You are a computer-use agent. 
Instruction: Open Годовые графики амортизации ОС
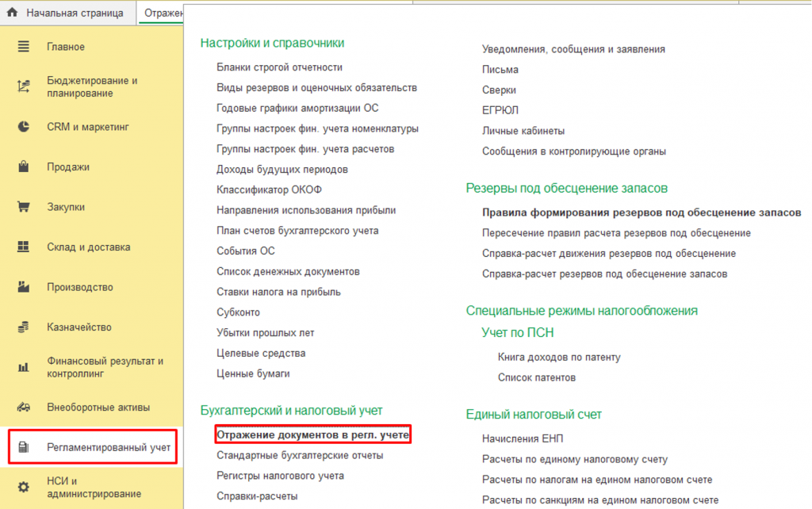(x=297, y=108)
